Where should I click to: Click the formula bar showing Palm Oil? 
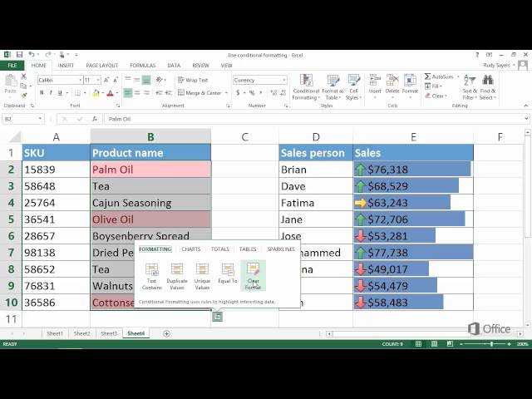pyautogui.click(x=313, y=119)
